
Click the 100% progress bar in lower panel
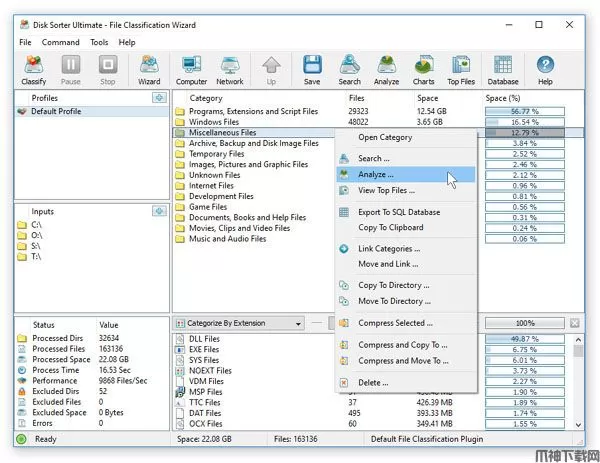[524, 324]
